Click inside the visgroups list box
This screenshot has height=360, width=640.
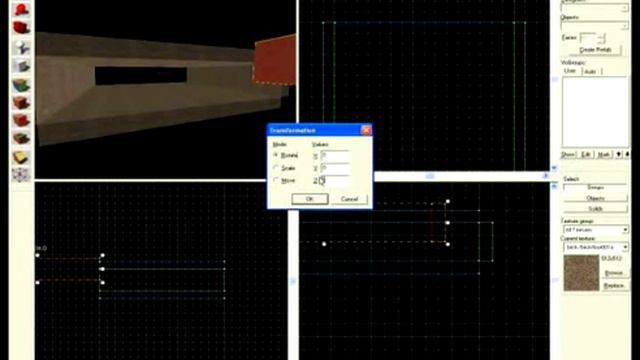tap(595, 111)
